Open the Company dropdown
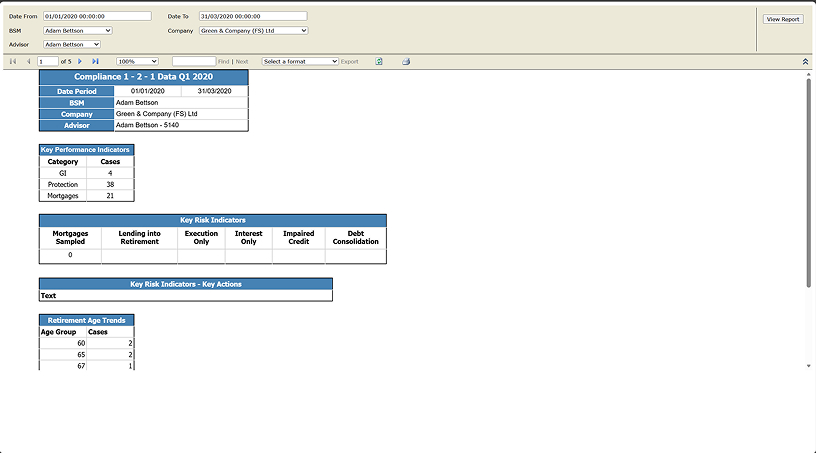816x453 pixels. 253,31
